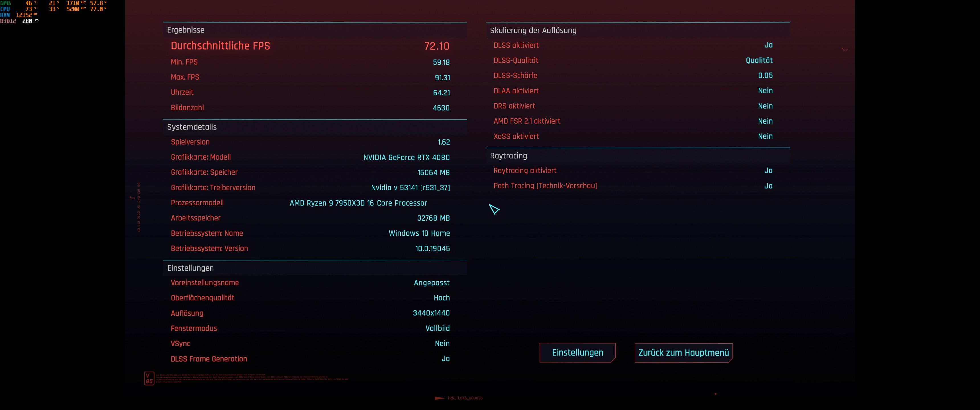The width and height of the screenshot is (980, 410).
Task: Select the Nvidia v 53141 driver version
Action: pos(411,188)
